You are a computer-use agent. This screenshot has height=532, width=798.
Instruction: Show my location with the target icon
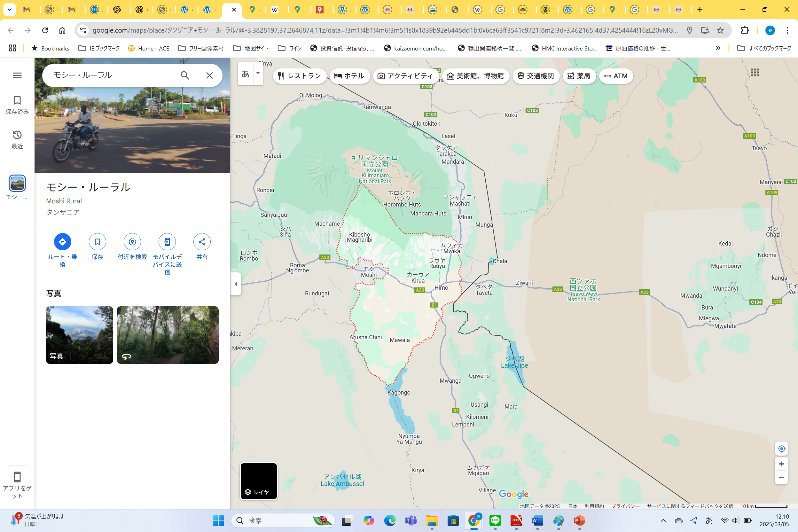point(781,449)
